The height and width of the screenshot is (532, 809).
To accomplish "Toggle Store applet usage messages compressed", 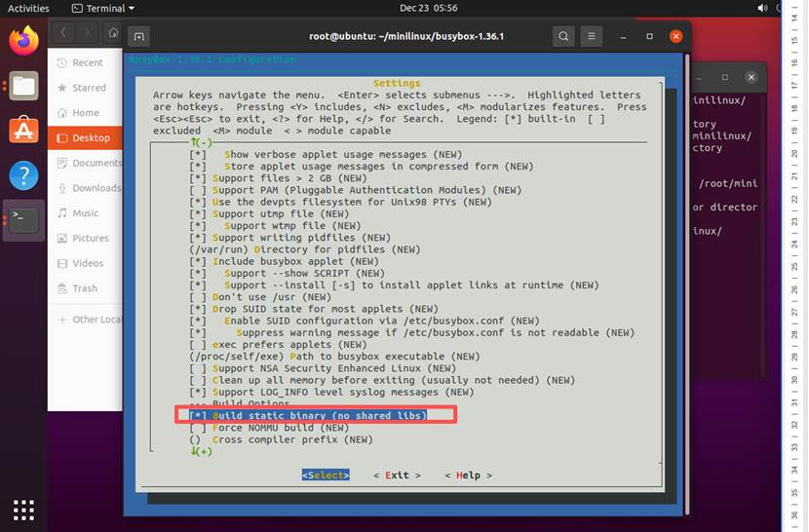I will coord(362,167).
